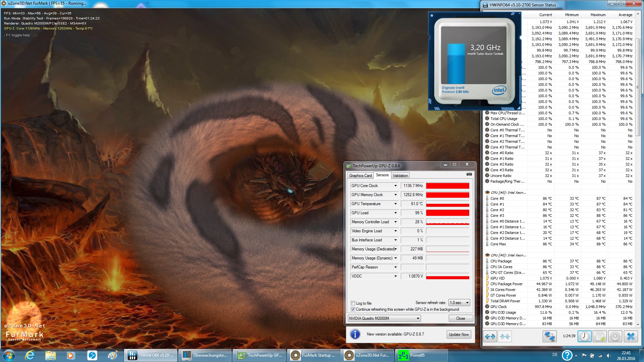
Task: Click the blue X quit icon
Action: (631, 336)
